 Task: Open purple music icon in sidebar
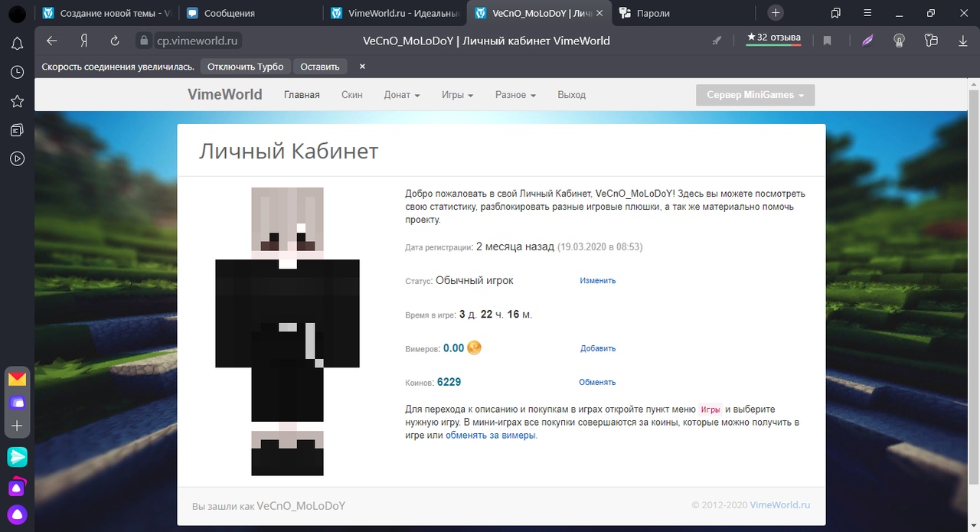point(17,486)
